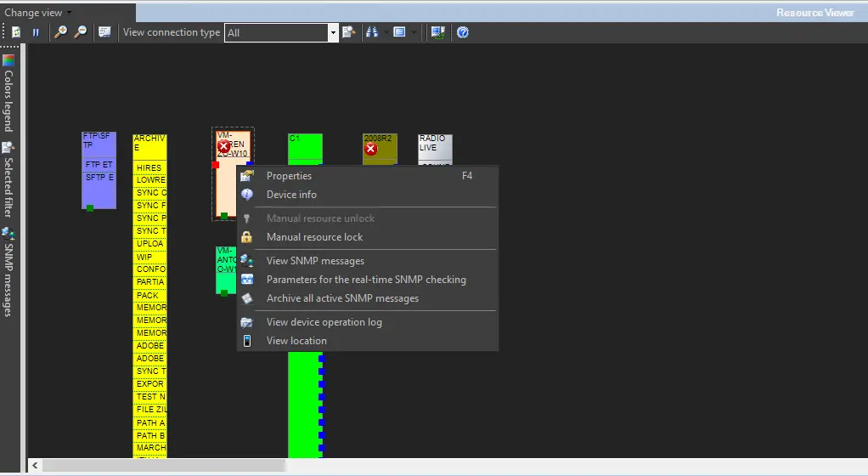Pause updates with the pause icon
The image size is (868, 476).
(x=37, y=32)
